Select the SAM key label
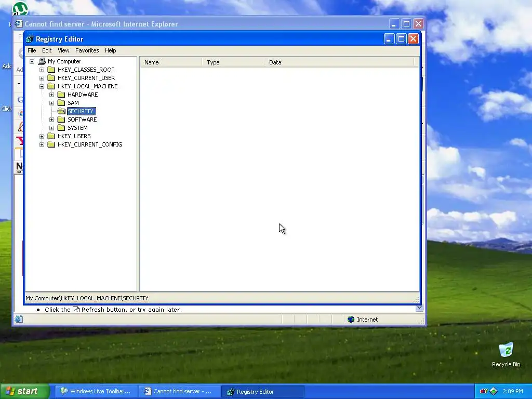The width and height of the screenshot is (532, 399). coord(73,103)
